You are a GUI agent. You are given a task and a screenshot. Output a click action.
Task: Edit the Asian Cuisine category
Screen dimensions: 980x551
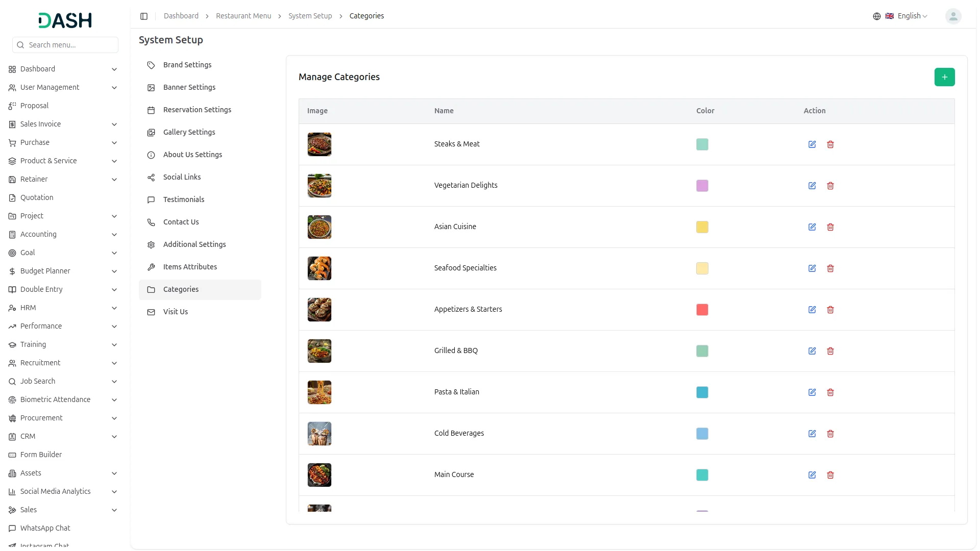812,227
